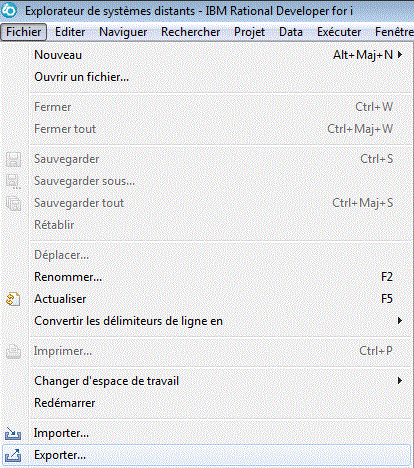The width and height of the screenshot is (414, 468).
Task: Expand the Nouveau submenu arrow
Action: tap(400, 55)
